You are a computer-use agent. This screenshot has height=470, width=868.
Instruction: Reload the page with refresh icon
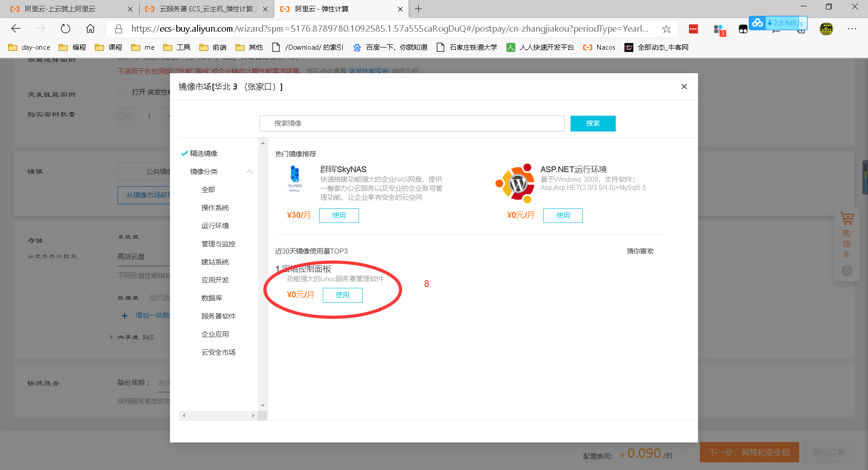pos(66,29)
